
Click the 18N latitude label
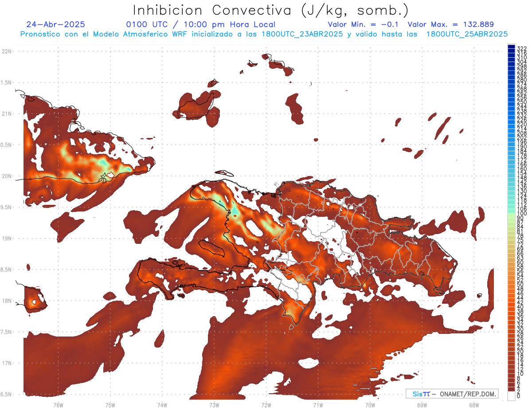click(6, 301)
